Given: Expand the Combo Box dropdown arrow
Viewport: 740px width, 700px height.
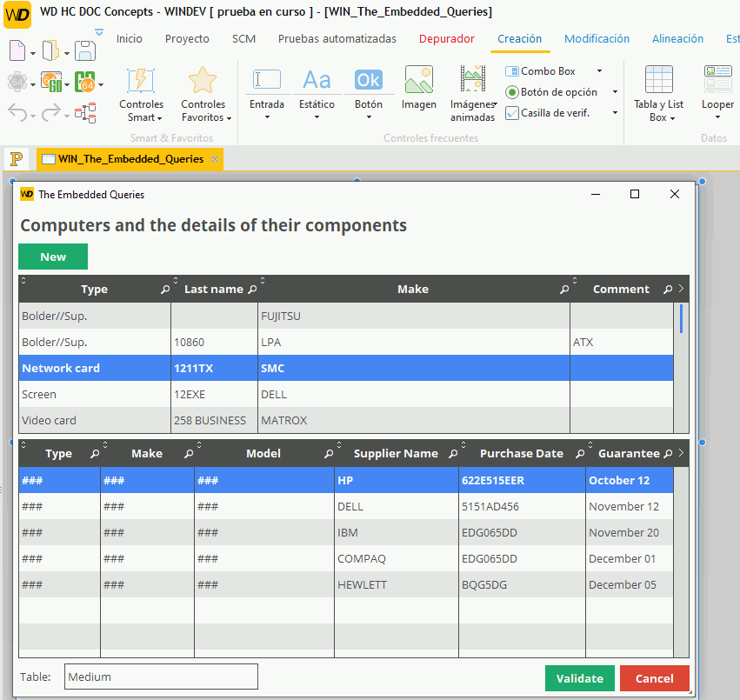Looking at the screenshot, I should pos(599,70).
